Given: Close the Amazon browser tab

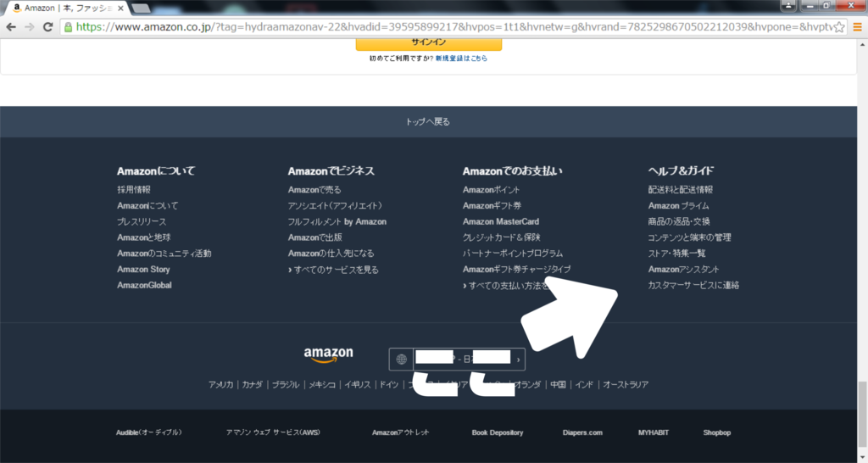Looking at the screenshot, I should [x=120, y=8].
